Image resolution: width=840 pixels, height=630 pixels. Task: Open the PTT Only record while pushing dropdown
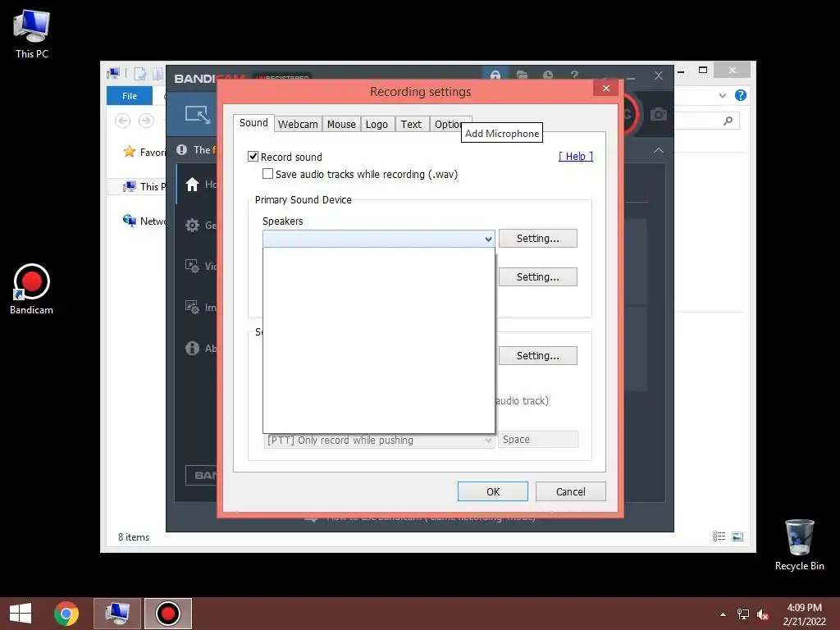point(378,440)
